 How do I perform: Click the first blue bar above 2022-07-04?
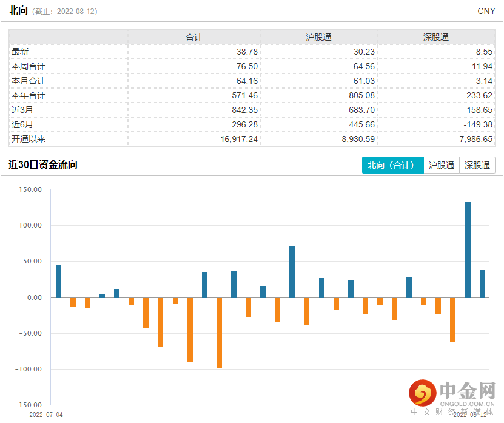tap(58, 281)
